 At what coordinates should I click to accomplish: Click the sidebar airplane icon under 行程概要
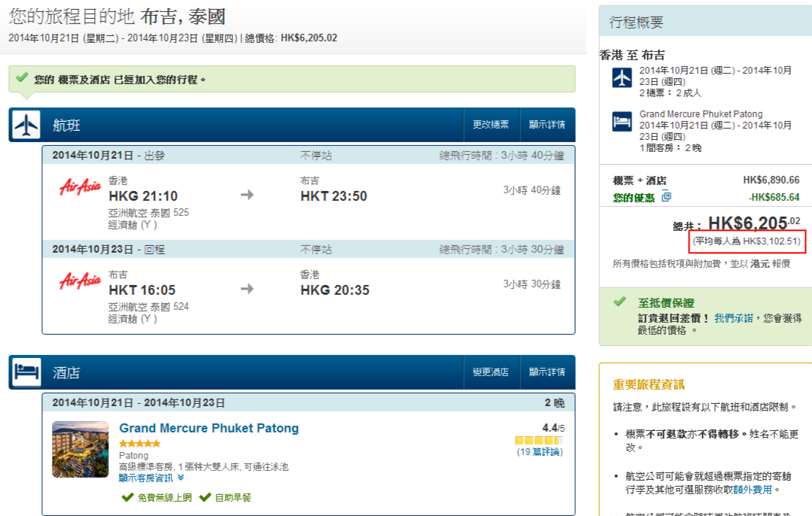tap(622, 77)
